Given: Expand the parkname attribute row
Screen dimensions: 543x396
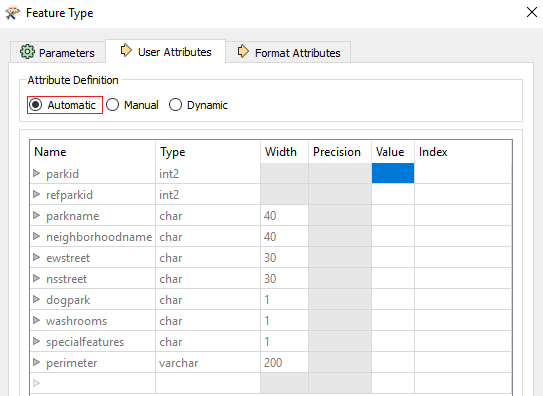Looking at the screenshot, I should 36,215.
